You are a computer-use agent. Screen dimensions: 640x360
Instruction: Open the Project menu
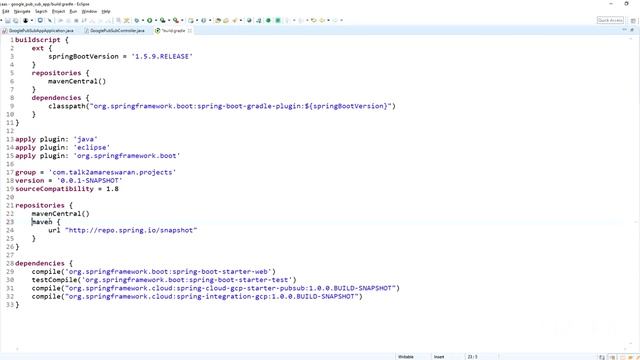pos(58,11)
